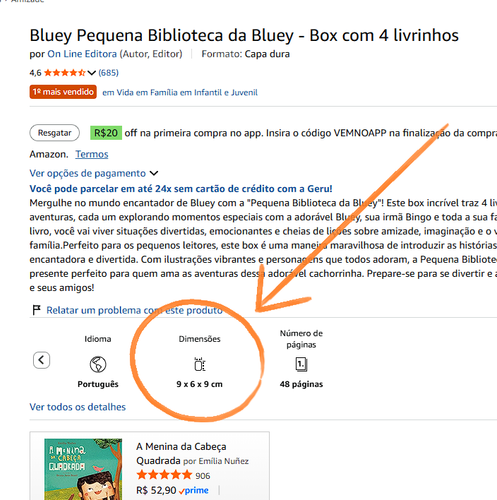Click the globe icon under Idioma
The image size is (497, 500).
(98, 364)
